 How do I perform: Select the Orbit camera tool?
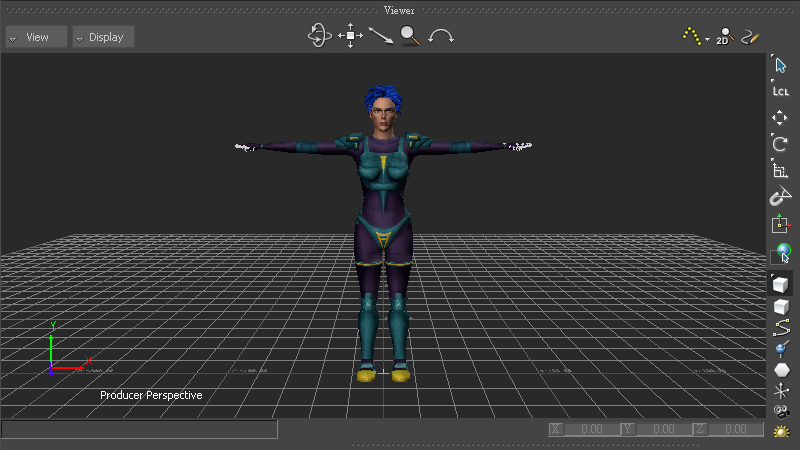(319, 36)
